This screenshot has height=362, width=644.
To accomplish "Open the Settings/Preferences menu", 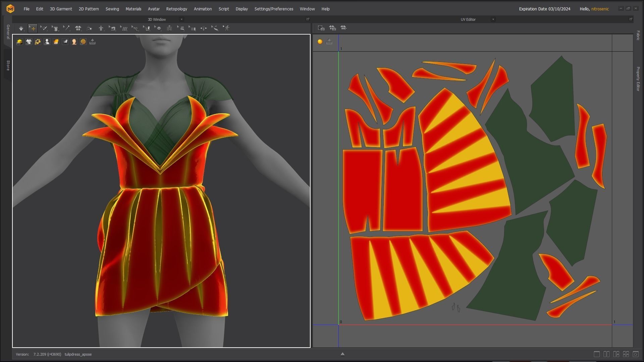I will pyautogui.click(x=274, y=9).
